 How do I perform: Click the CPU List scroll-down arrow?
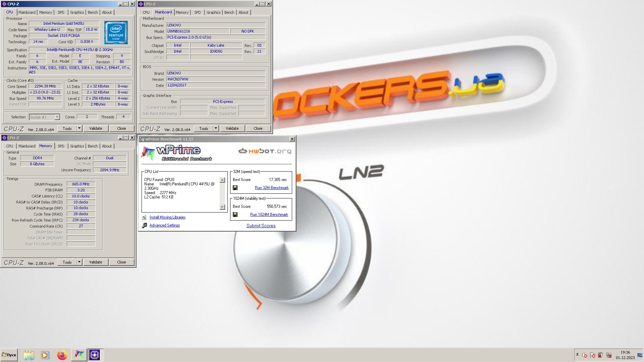pos(222,207)
